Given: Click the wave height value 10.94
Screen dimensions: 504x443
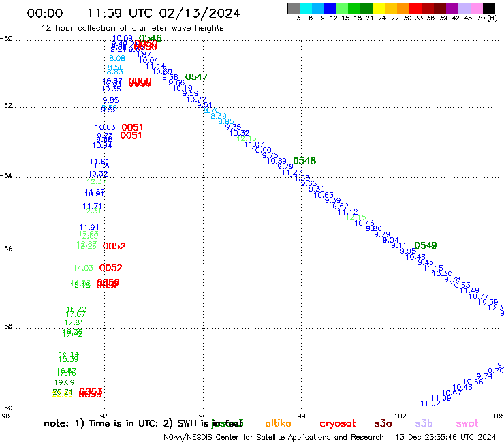Looking at the screenshot, I should (102, 145).
